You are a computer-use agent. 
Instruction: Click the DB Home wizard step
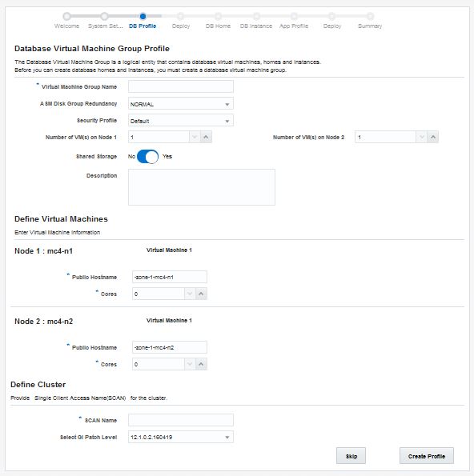218,16
